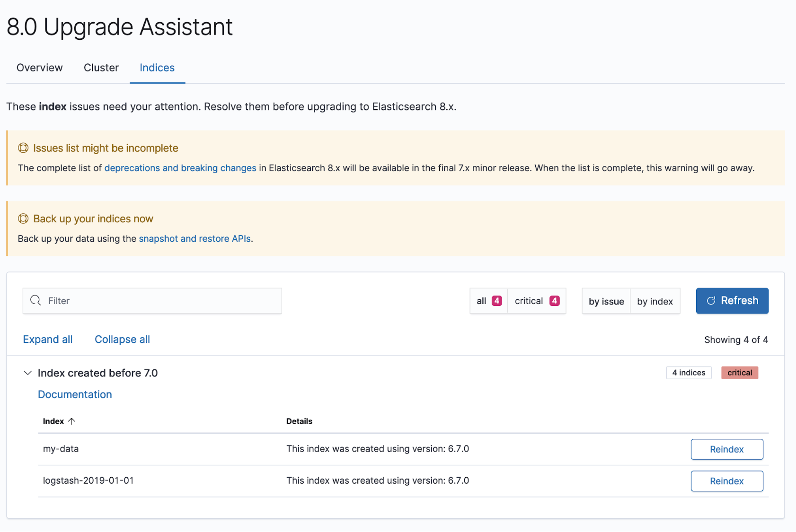The width and height of the screenshot is (796, 532).
Task: Click the red 'critical' severity badge
Action: tap(739, 373)
